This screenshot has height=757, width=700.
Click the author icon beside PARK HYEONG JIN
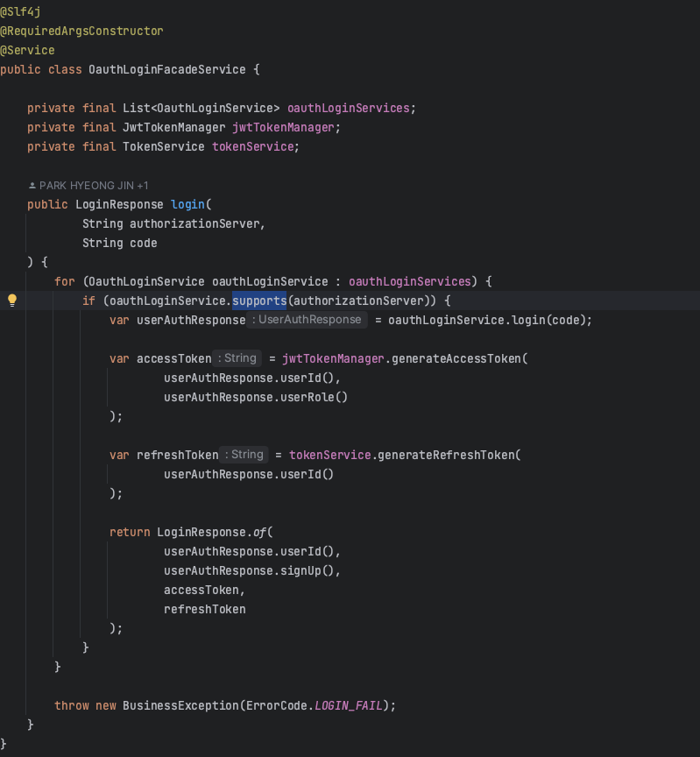(x=32, y=186)
